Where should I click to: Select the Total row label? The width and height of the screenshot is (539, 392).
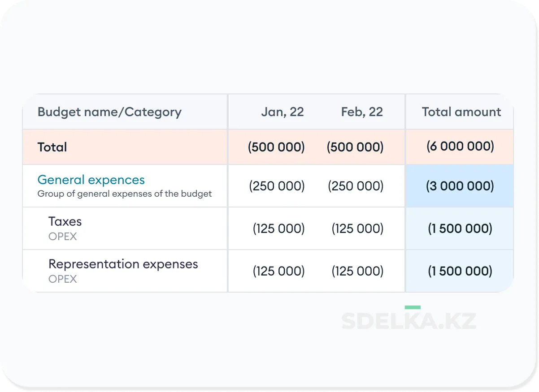(52, 147)
